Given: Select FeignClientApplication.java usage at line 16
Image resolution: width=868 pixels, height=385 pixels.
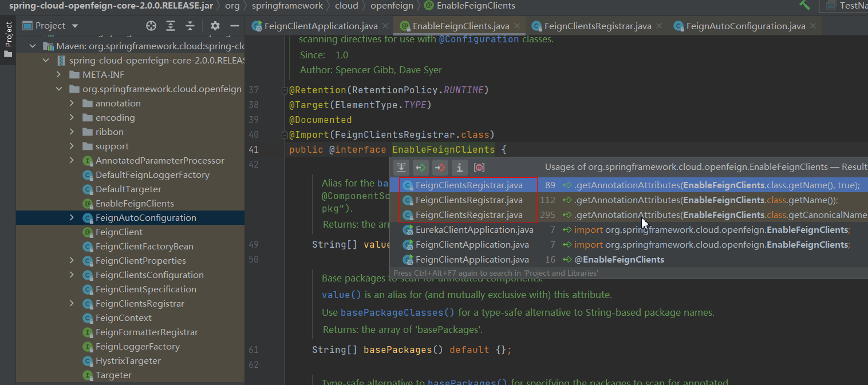Looking at the screenshot, I should 629,260.
